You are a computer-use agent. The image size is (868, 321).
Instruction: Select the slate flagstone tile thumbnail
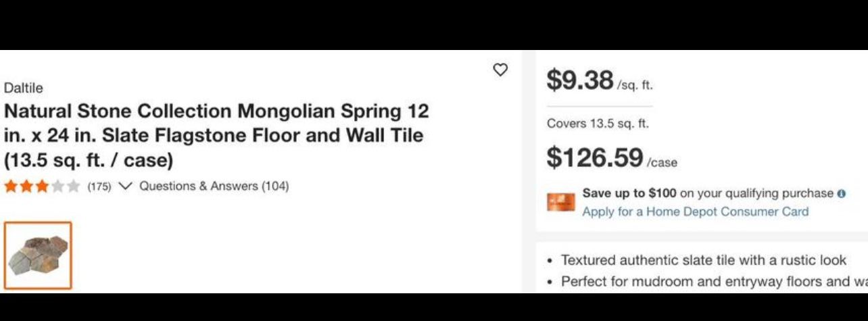point(38,255)
